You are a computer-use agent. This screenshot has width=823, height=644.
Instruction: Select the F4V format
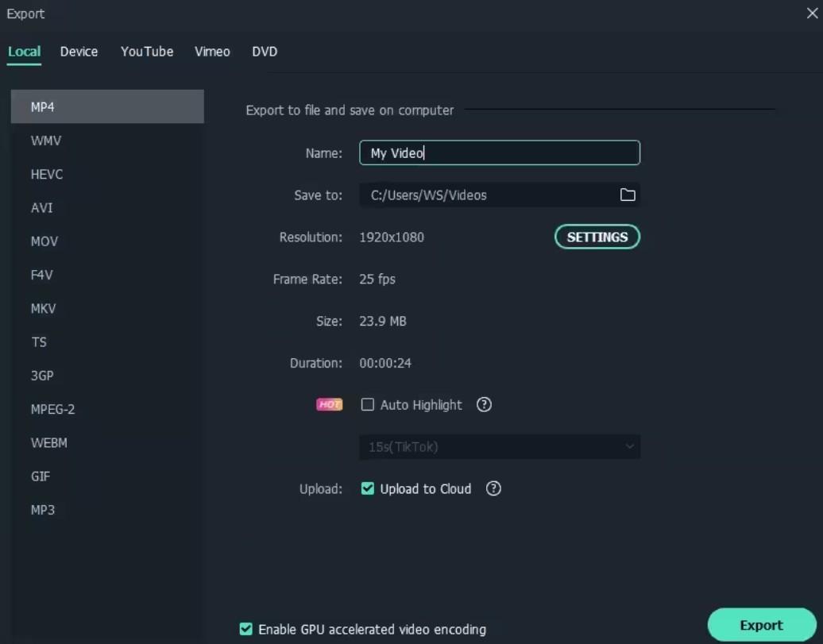tap(107, 275)
